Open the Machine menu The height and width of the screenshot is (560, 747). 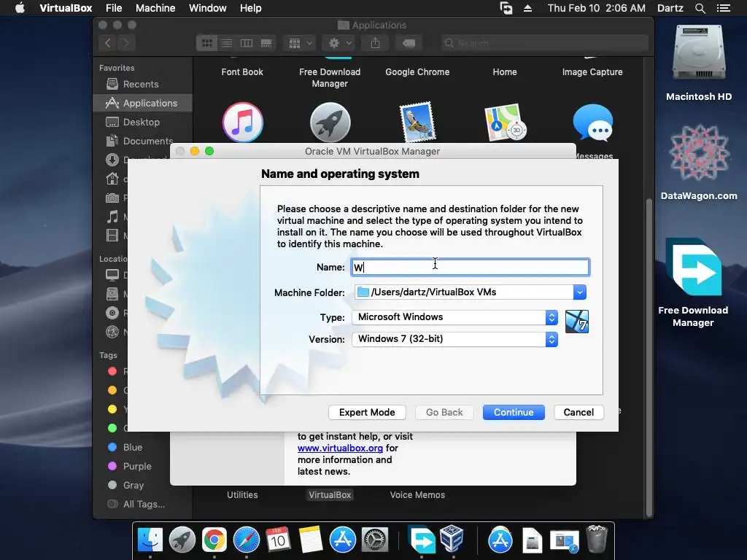[155, 8]
